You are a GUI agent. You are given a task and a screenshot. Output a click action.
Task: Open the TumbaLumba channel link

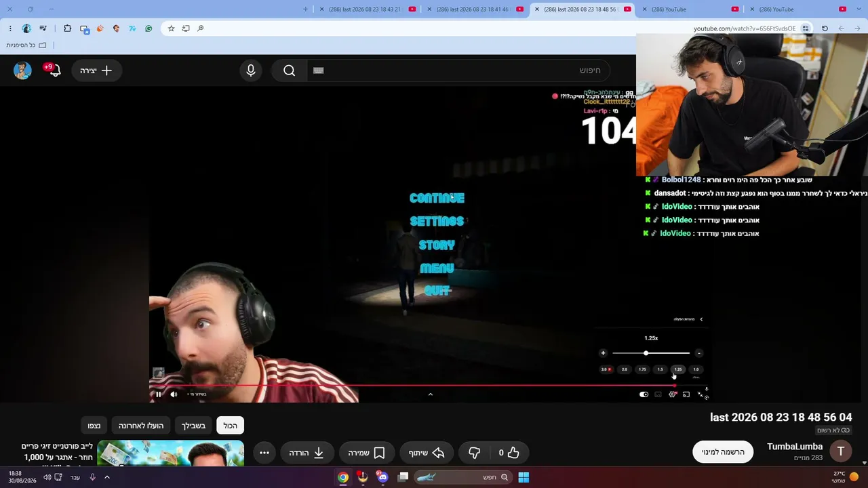(x=795, y=447)
